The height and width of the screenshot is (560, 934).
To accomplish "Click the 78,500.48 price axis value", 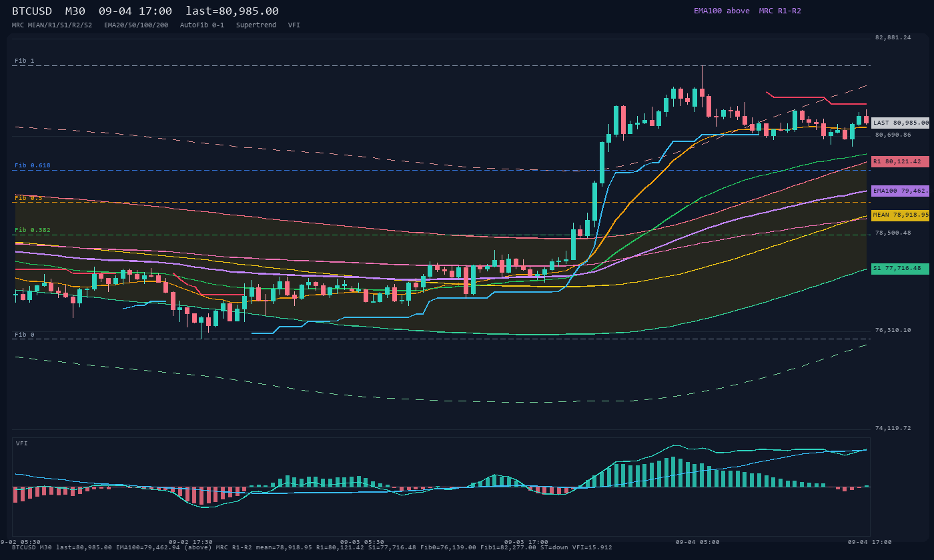I will click(x=893, y=233).
